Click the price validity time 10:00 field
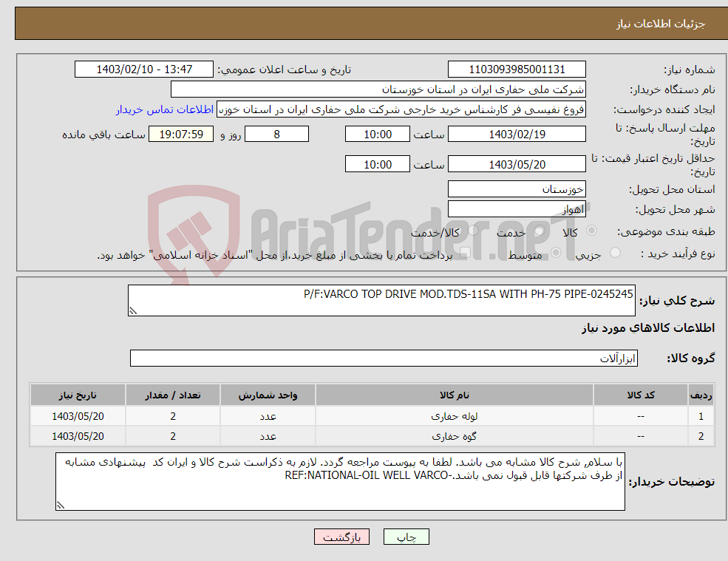The height and width of the screenshot is (561, 728). coord(378,164)
